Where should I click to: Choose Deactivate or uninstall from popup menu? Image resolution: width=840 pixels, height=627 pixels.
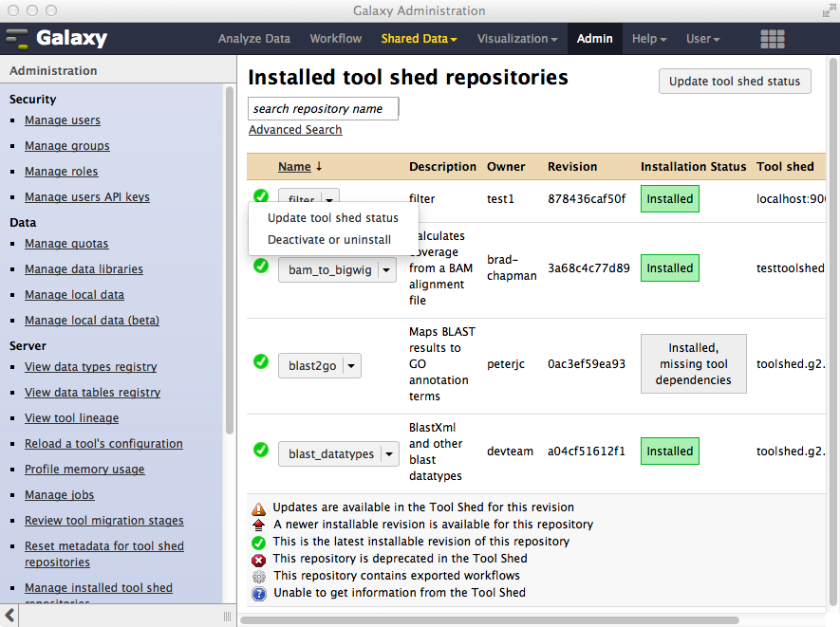[329, 240]
